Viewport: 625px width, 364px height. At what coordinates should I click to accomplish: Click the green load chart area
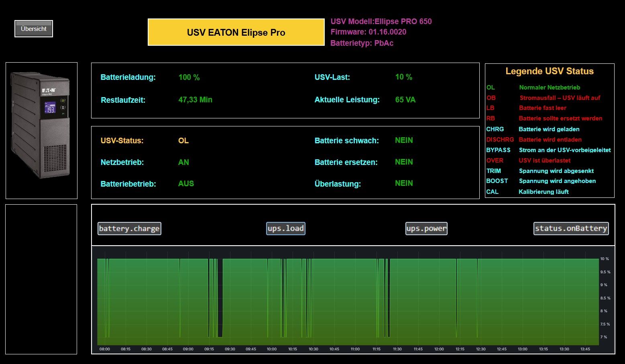tap(348, 301)
